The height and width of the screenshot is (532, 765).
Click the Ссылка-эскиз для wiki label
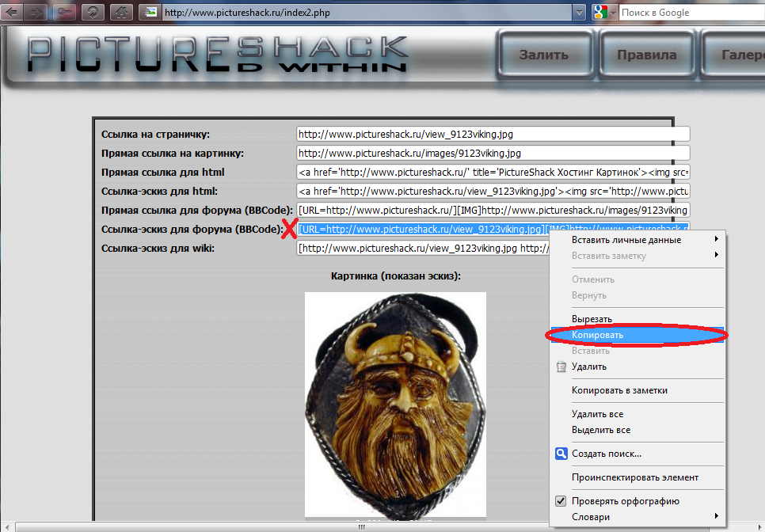(158, 249)
